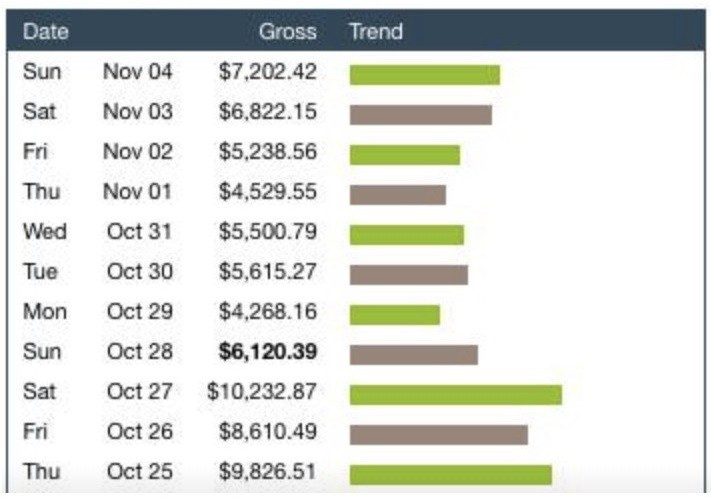Screen dimensions: 711x497
Task: Select the Fri Oct 26 gray bar
Action: [439, 435]
